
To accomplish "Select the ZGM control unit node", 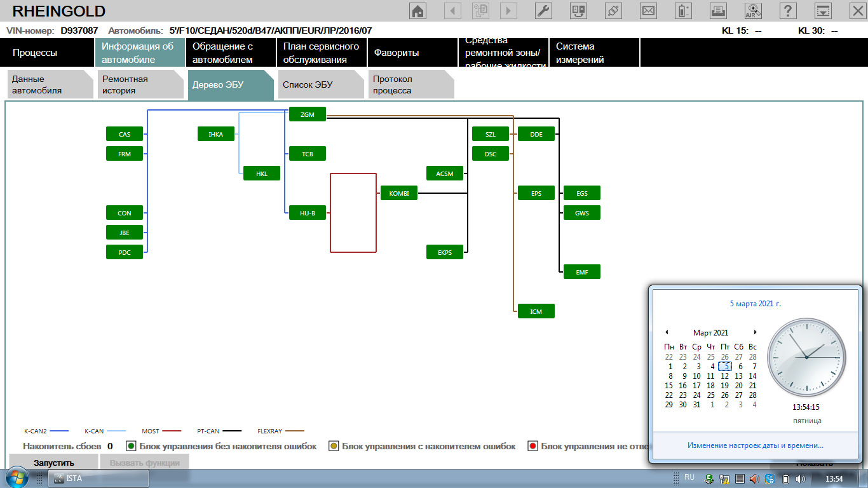I will (x=308, y=114).
